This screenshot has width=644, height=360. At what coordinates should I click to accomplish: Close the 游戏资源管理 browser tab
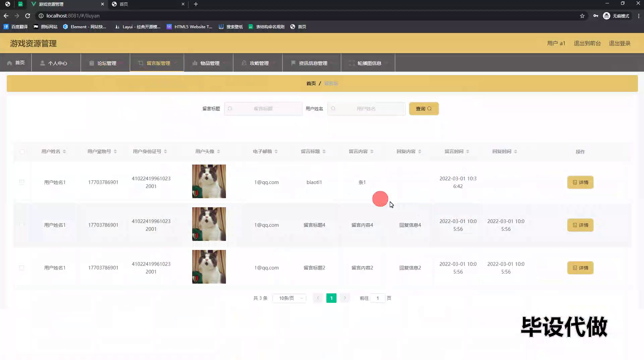pos(102,4)
